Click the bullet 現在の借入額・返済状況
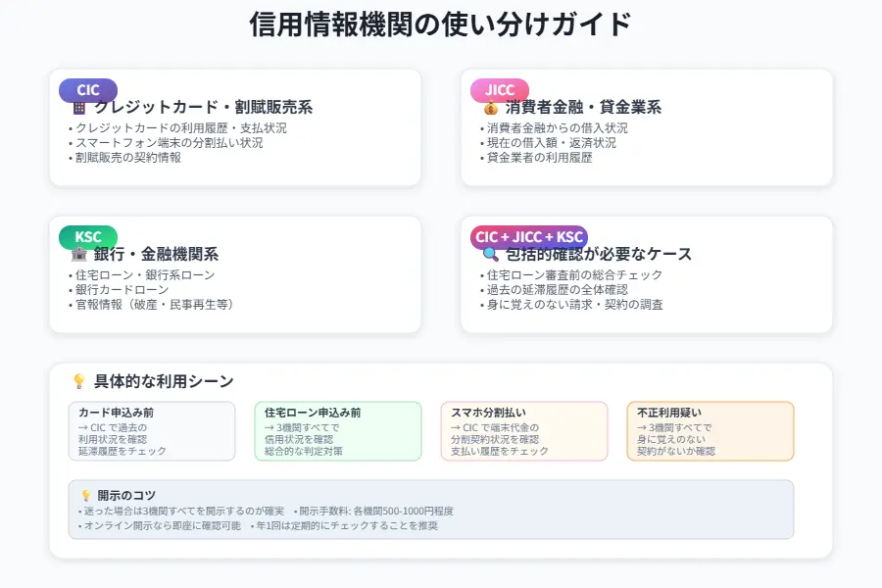Image resolution: width=882 pixels, height=588 pixels. click(x=549, y=143)
